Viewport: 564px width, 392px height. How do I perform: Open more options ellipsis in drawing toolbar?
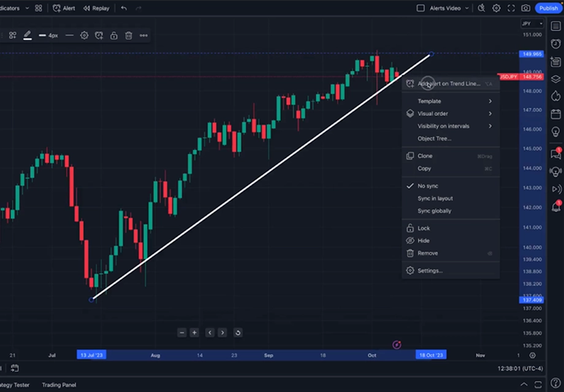click(143, 35)
